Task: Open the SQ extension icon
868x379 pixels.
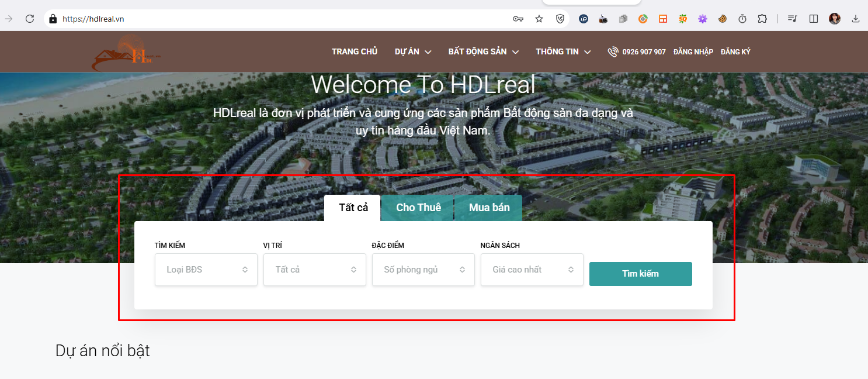Action: [683, 19]
